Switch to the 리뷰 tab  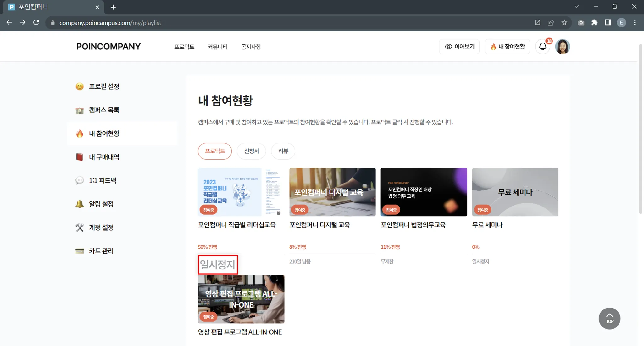283,151
